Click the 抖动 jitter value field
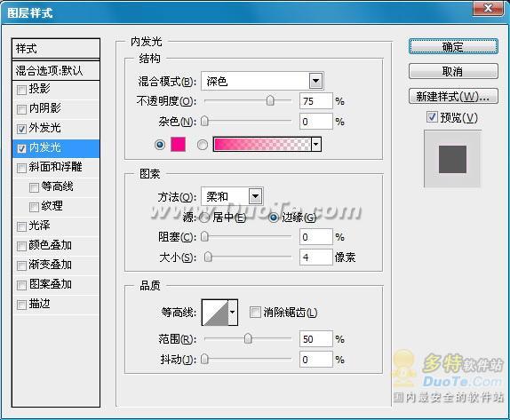The height and width of the screenshot is (420, 510). tap(316, 360)
